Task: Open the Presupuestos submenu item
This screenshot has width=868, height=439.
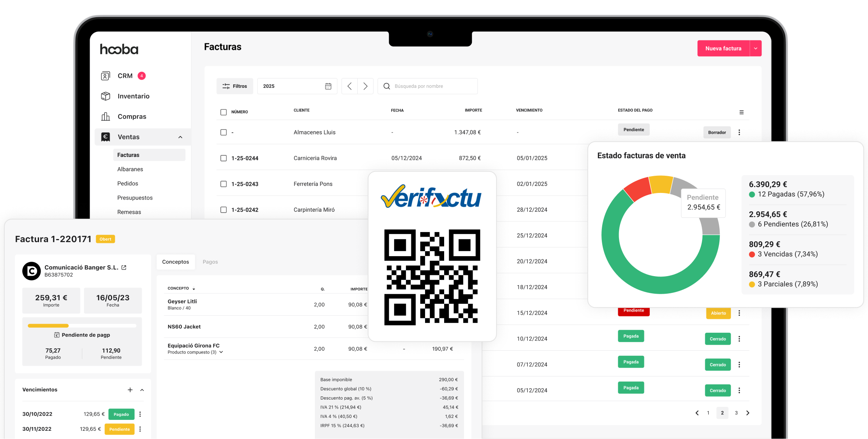Action: point(135,198)
